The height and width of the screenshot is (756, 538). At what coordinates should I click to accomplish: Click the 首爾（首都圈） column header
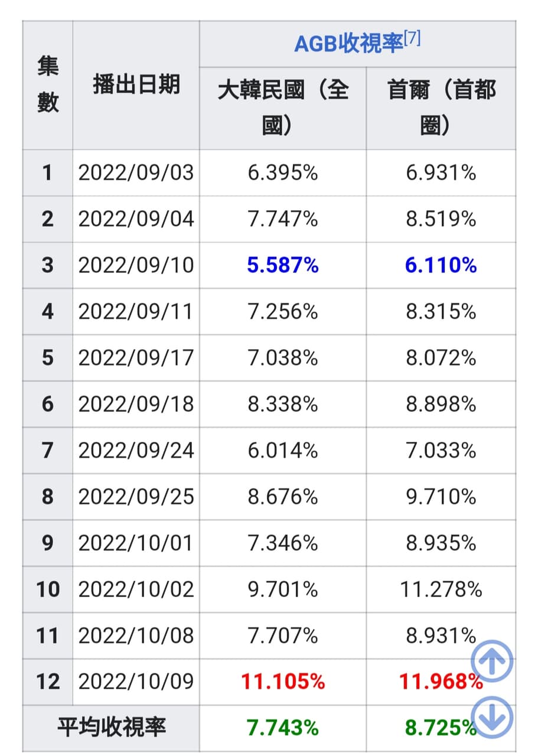[x=441, y=108]
